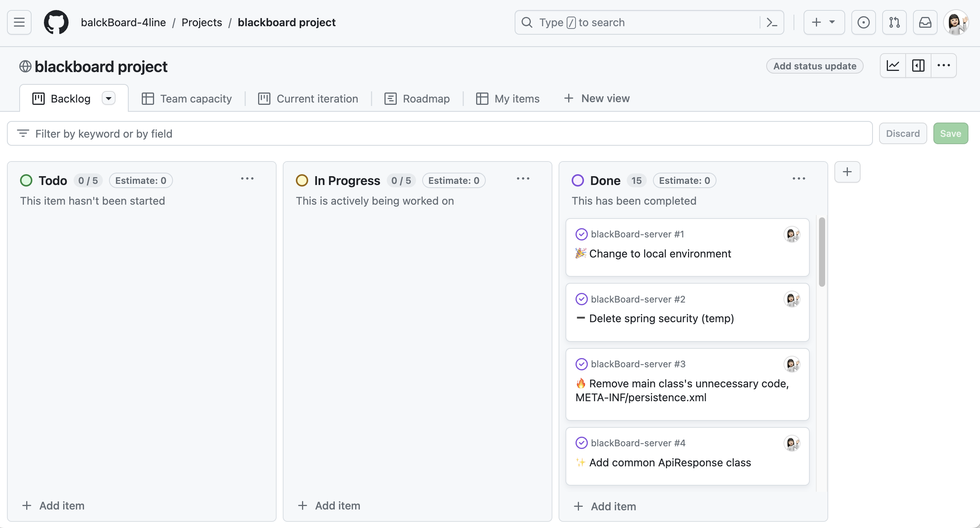Open the GitHub homepage logo
The width and height of the screenshot is (980, 528).
pos(56,22)
